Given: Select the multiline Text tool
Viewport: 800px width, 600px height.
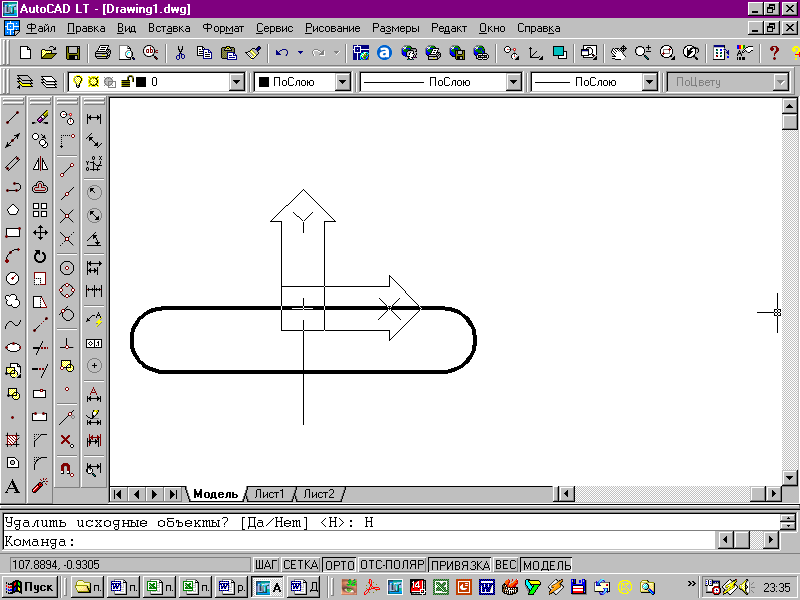Looking at the screenshot, I should point(13,486).
